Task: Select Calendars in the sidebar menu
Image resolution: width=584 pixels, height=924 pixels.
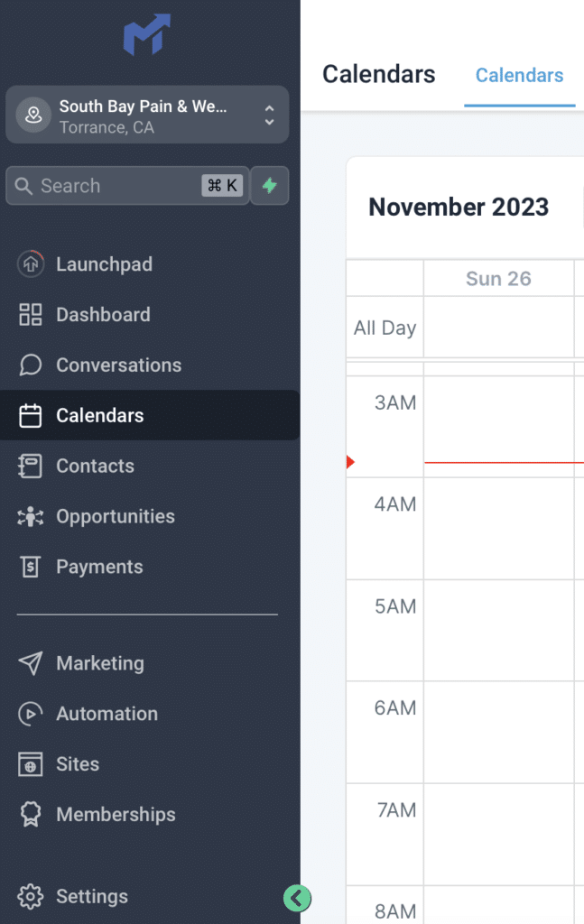Action: coord(99,416)
